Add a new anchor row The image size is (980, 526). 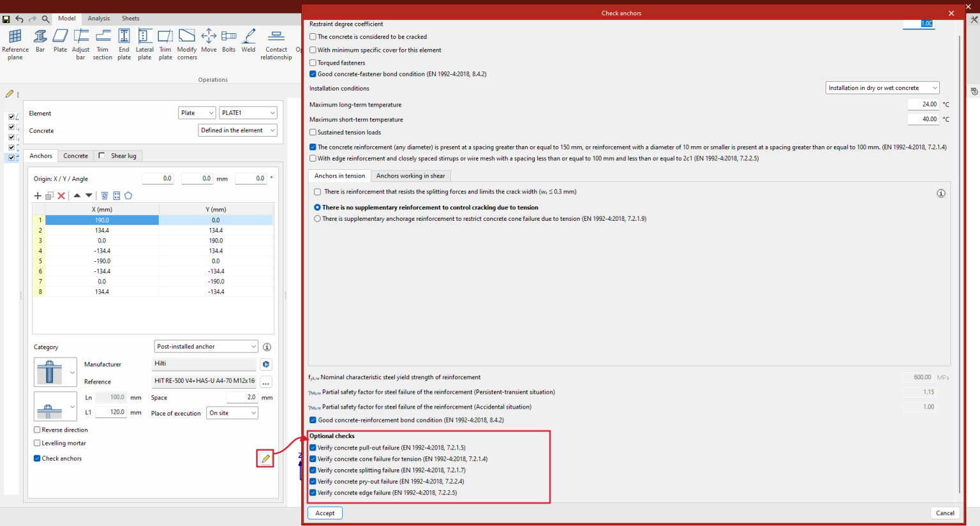pyautogui.click(x=38, y=195)
